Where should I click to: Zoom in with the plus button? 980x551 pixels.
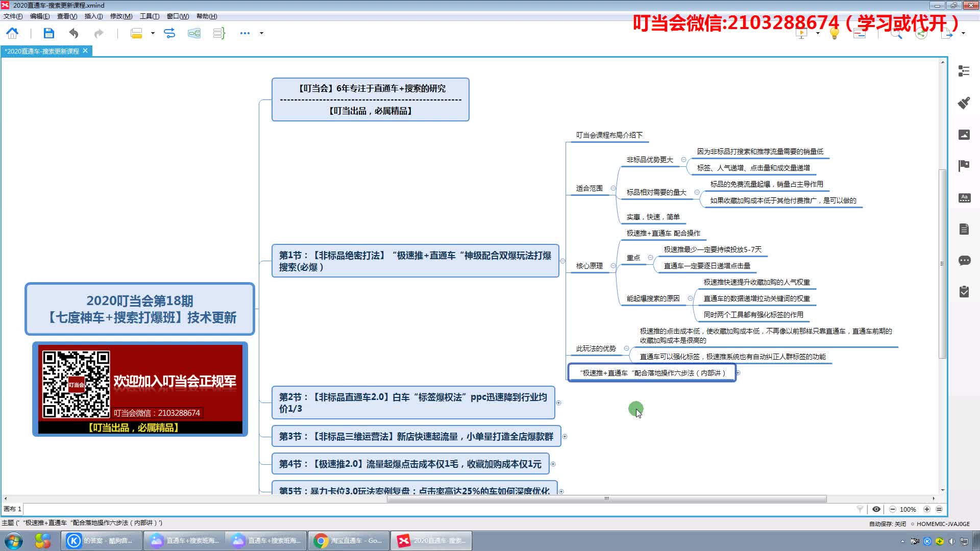click(x=926, y=509)
